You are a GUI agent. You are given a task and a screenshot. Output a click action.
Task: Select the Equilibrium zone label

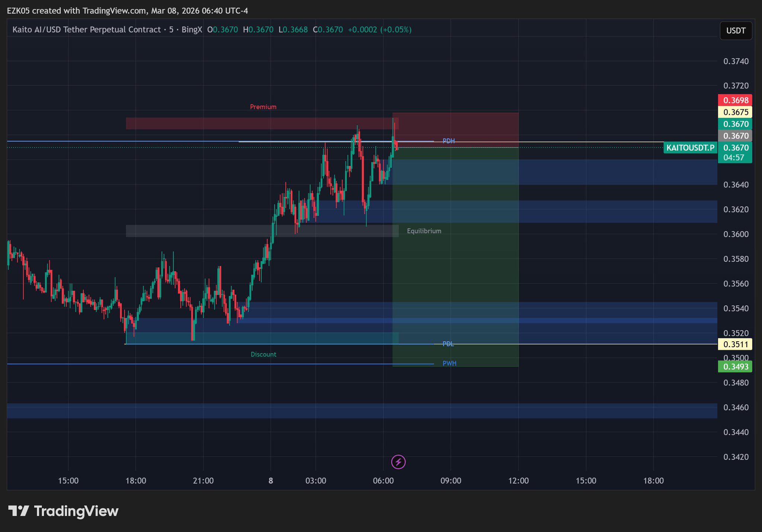424,231
